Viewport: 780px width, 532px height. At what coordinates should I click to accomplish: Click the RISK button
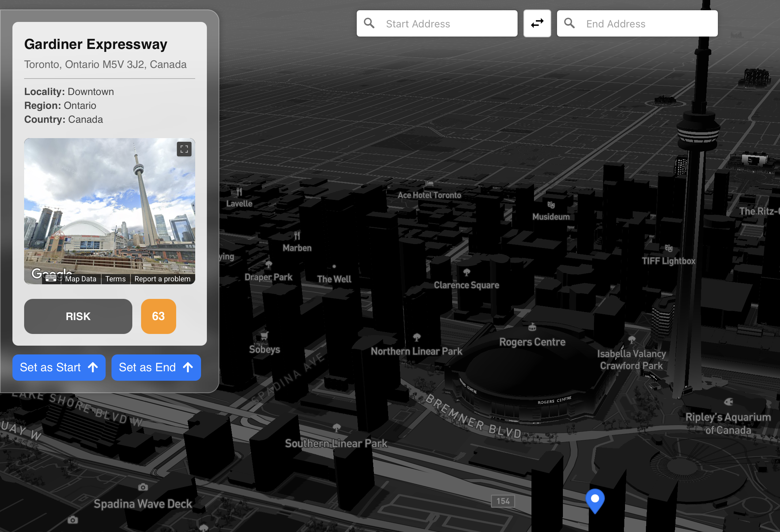[x=78, y=316]
